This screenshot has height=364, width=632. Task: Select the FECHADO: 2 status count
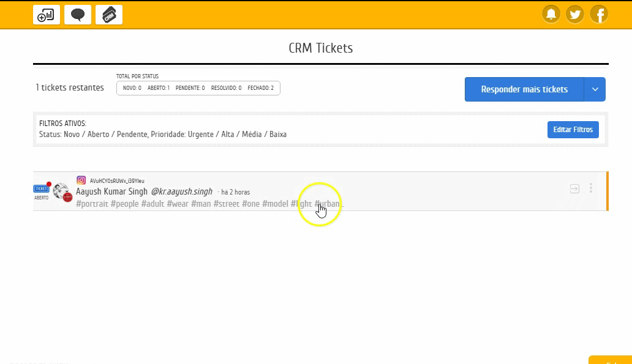click(x=261, y=88)
